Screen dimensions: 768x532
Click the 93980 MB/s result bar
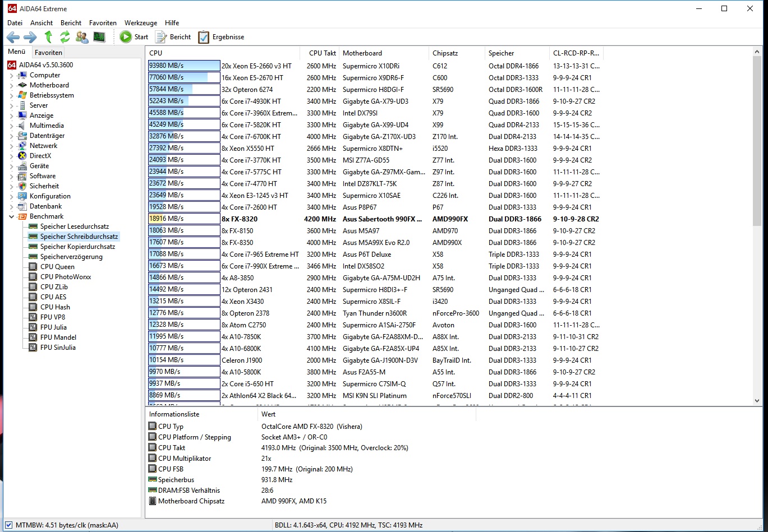coord(184,66)
